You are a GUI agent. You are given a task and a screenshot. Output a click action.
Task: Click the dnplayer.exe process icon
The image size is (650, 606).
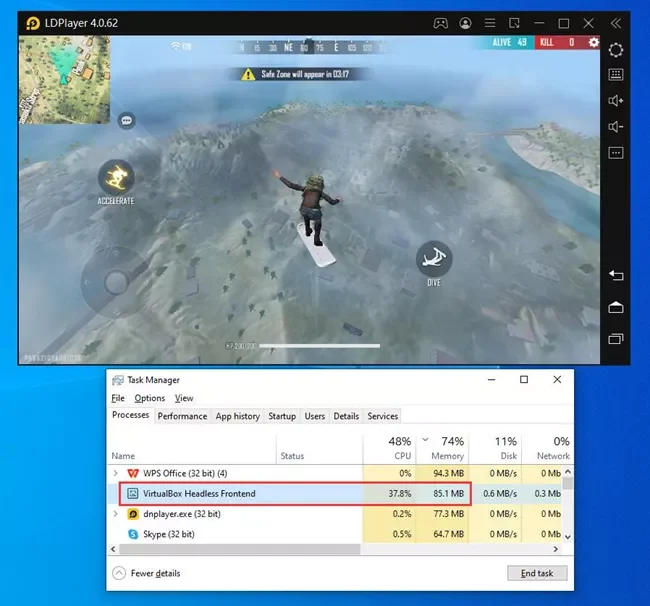(x=133, y=514)
